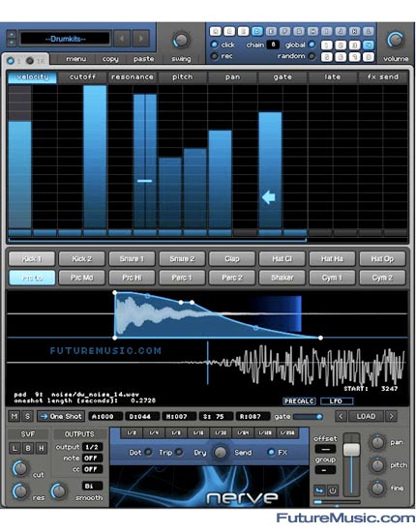The width and height of the screenshot is (416, 532).
Task: Toggle the rec option
Action: [214, 56]
